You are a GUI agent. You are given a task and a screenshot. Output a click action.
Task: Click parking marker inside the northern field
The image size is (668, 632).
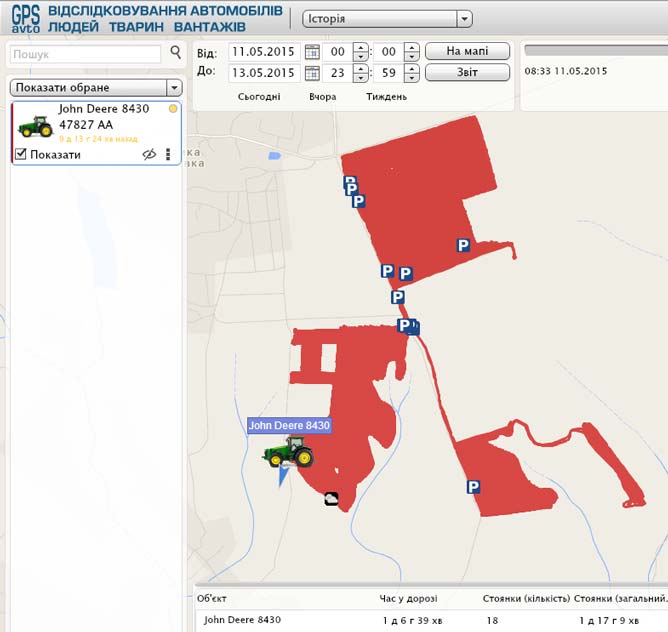pos(464,245)
